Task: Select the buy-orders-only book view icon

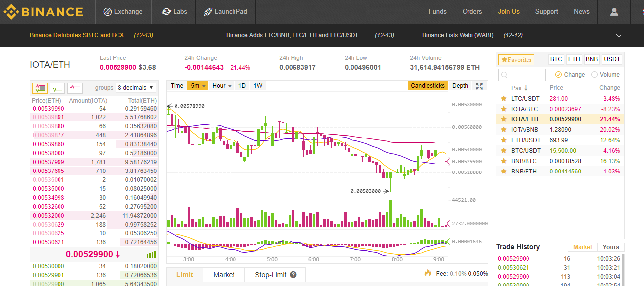Action: point(57,88)
